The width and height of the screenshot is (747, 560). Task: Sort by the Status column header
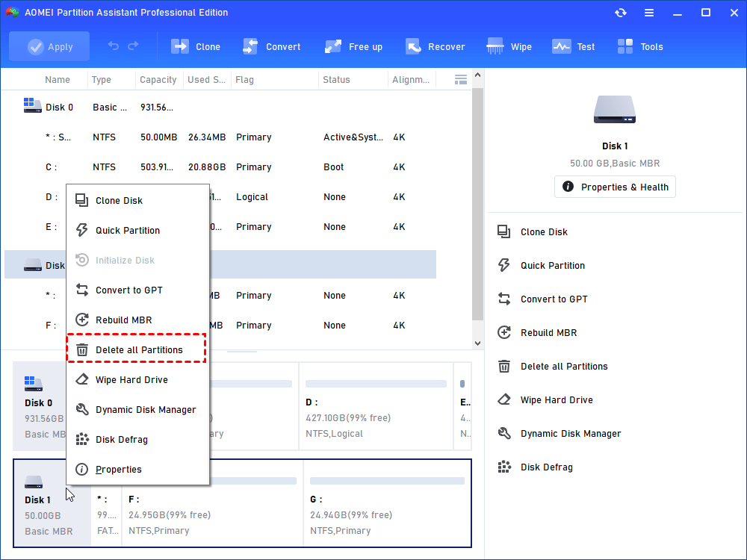pos(336,80)
